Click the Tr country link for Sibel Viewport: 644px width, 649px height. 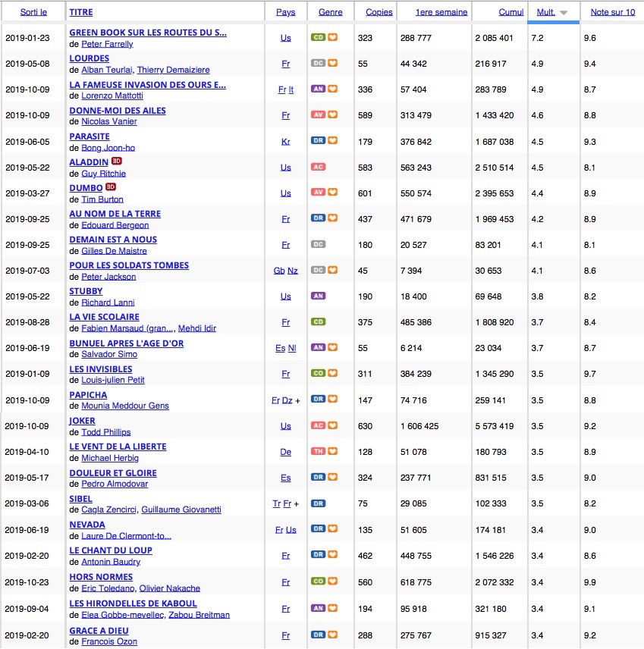277,503
